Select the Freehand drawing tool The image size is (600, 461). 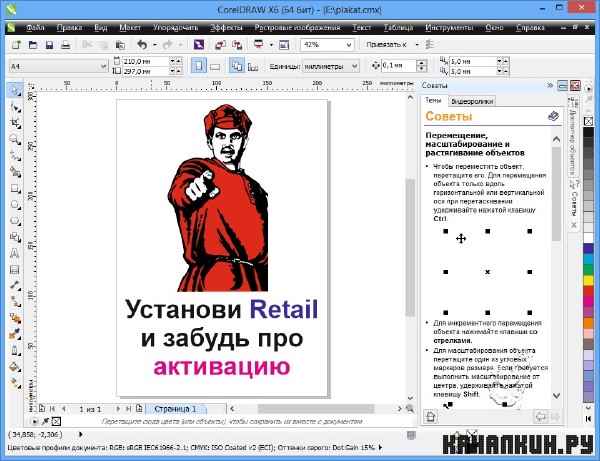15,156
